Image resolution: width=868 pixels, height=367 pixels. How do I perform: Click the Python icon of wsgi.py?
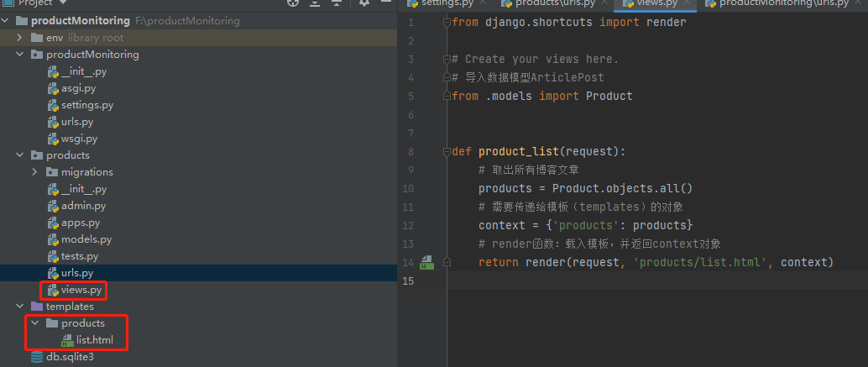(53, 139)
